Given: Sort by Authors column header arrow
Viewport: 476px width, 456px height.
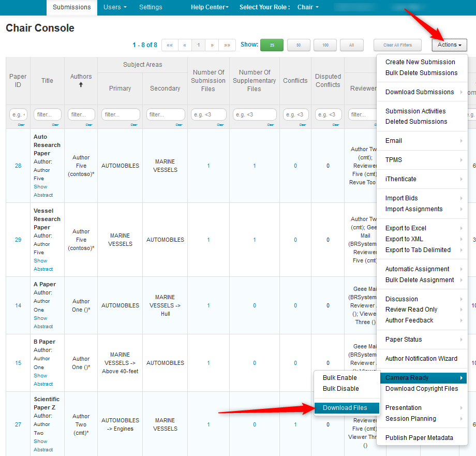Looking at the screenshot, I should [x=81, y=85].
